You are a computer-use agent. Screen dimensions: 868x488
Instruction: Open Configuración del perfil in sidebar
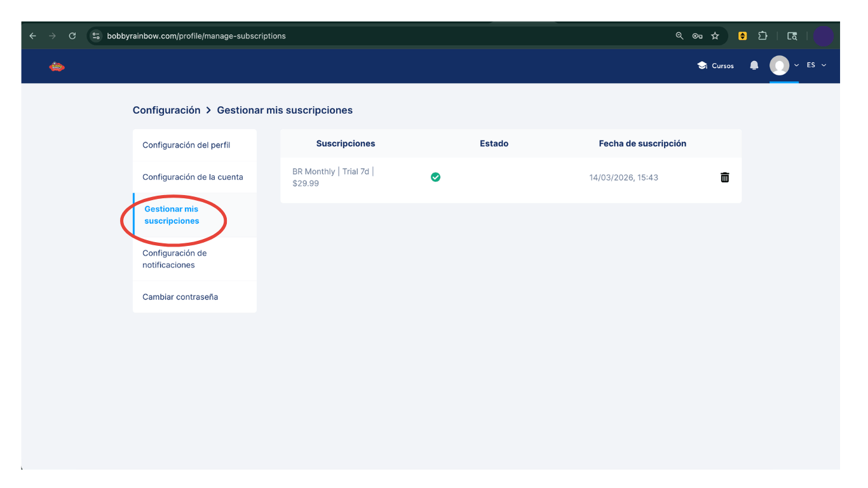194,145
